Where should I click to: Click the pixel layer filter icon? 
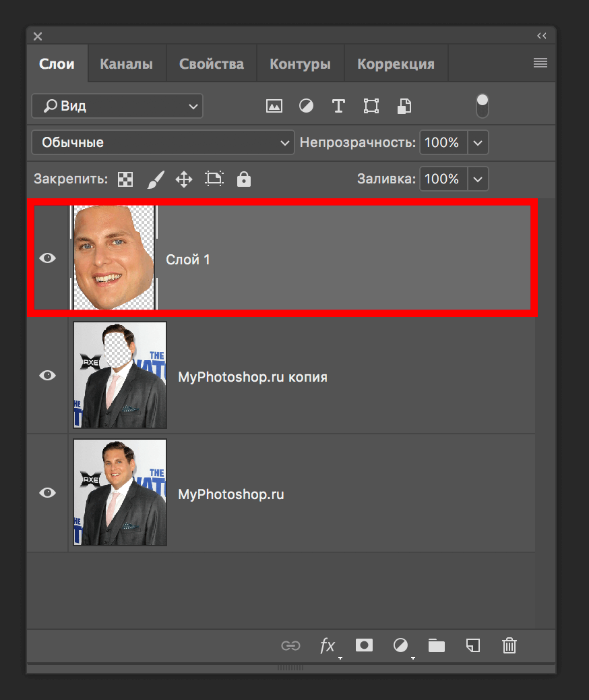tap(274, 106)
